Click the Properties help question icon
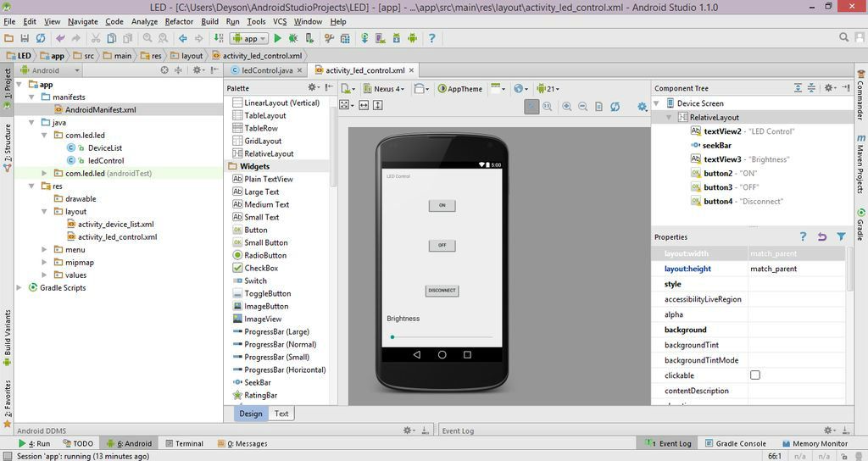The height and width of the screenshot is (461, 868). [x=804, y=236]
